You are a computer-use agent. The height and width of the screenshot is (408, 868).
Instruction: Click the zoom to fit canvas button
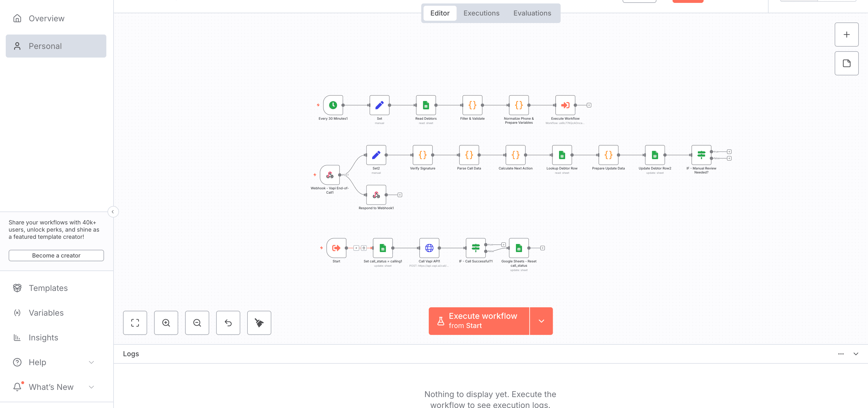tap(135, 323)
